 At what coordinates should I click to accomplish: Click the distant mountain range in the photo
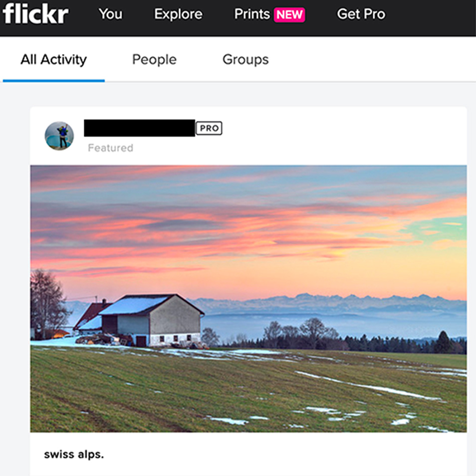(x=328, y=303)
